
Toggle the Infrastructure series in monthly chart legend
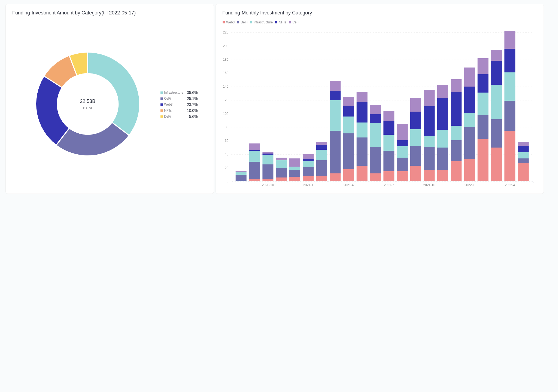(263, 22)
